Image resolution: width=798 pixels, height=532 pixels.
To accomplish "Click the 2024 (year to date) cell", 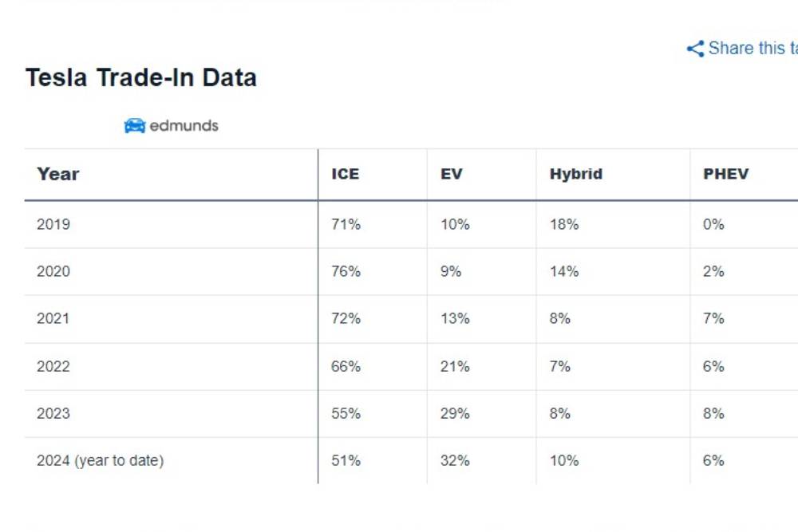I will (x=101, y=460).
